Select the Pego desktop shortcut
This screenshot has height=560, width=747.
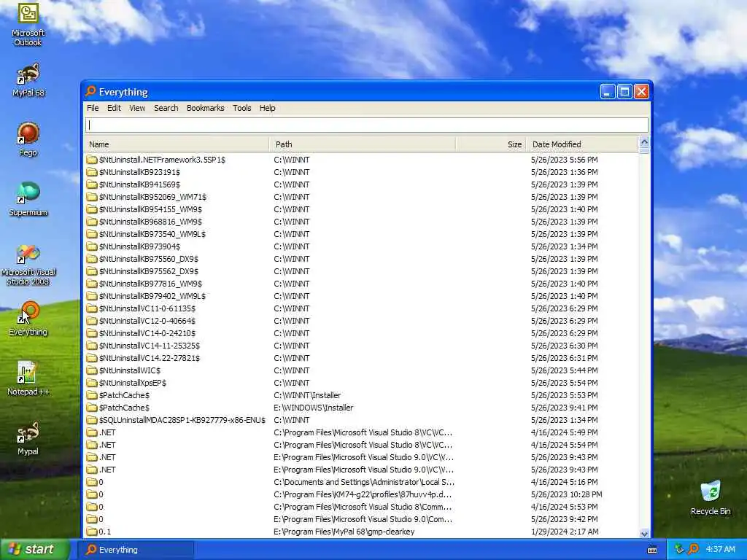28,139
